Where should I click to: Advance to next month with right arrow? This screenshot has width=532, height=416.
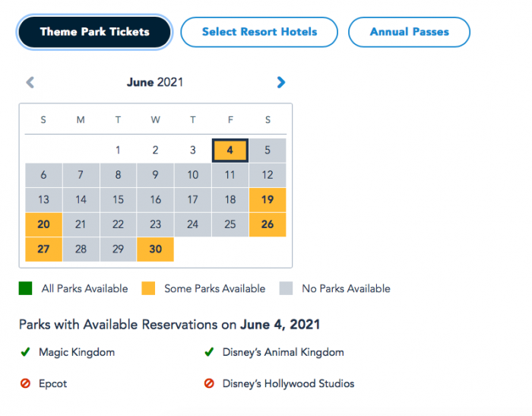[x=281, y=82]
